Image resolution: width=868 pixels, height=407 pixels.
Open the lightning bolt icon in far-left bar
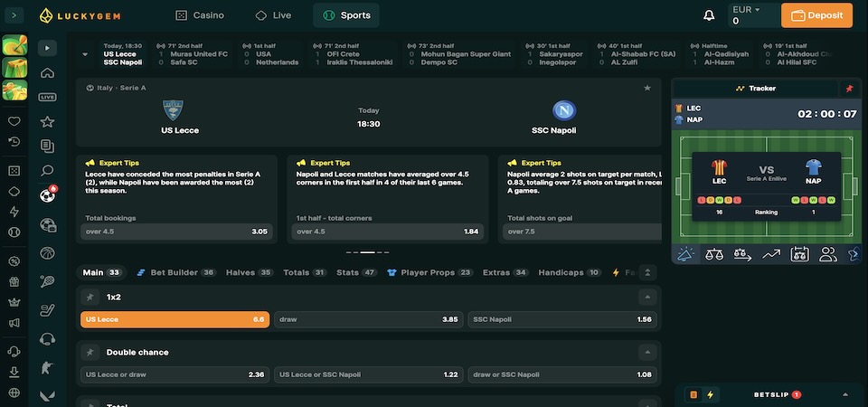[x=14, y=212]
